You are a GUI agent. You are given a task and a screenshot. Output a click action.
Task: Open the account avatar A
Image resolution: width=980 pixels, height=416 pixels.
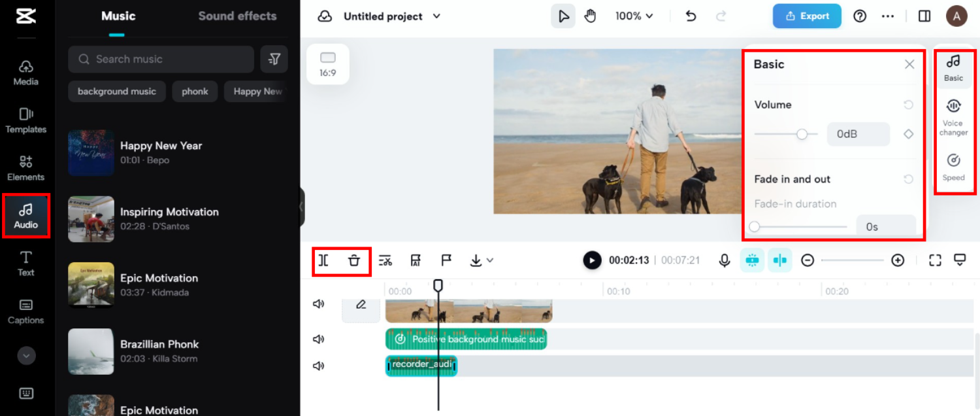pyautogui.click(x=956, y=16)
